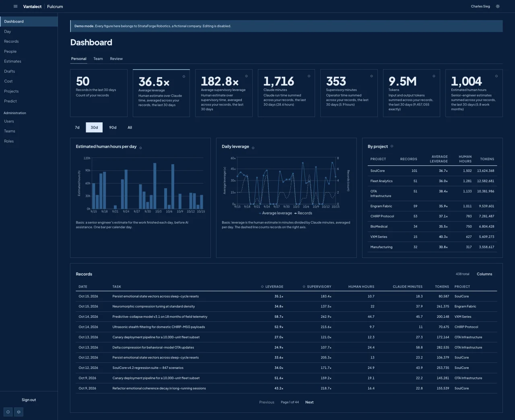Open Users under Administration
Image resolution: width=515 pixels, height=420 pixels.
click(x=29, y=121)
